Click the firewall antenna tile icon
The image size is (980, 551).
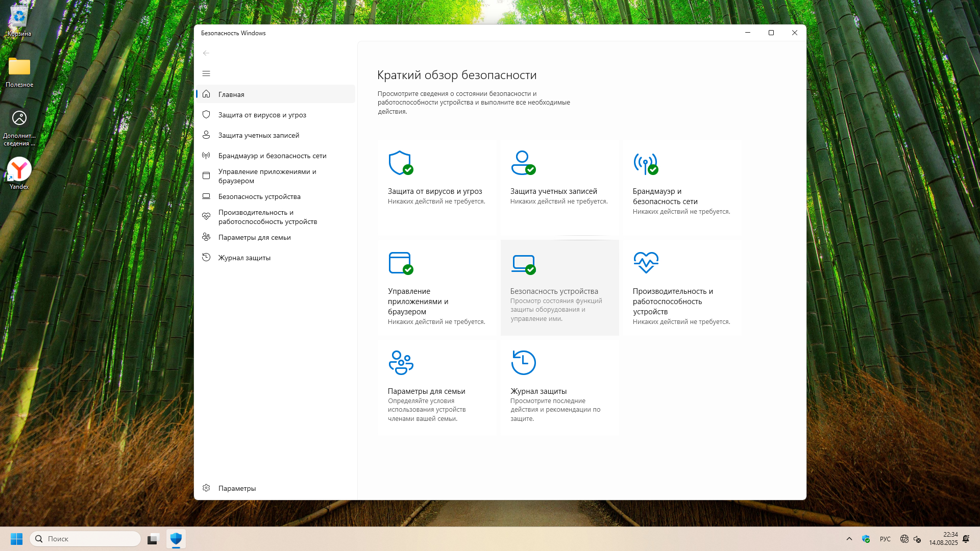646,163
